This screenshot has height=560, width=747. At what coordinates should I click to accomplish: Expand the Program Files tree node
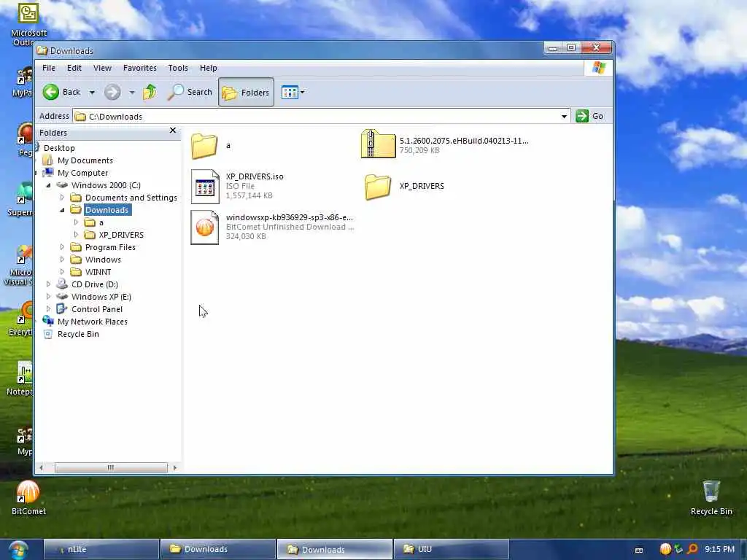click(x=62, y=246)
